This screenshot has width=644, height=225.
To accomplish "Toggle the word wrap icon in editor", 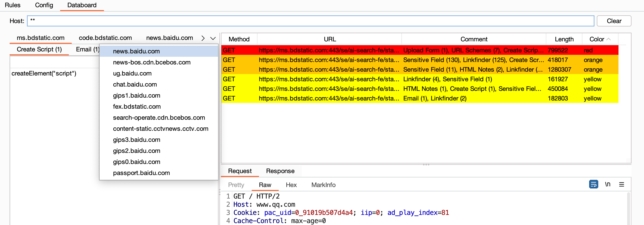I will coord(593,184).
